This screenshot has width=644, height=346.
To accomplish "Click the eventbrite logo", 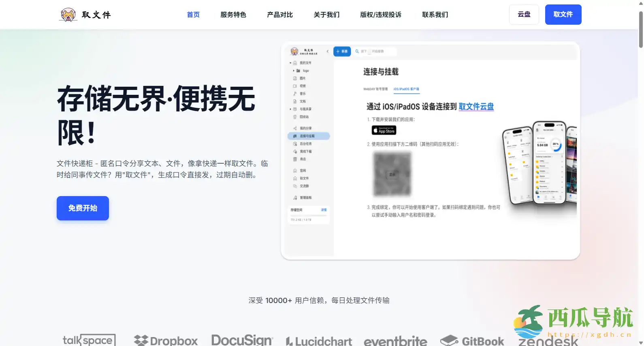I will (395, 341).
